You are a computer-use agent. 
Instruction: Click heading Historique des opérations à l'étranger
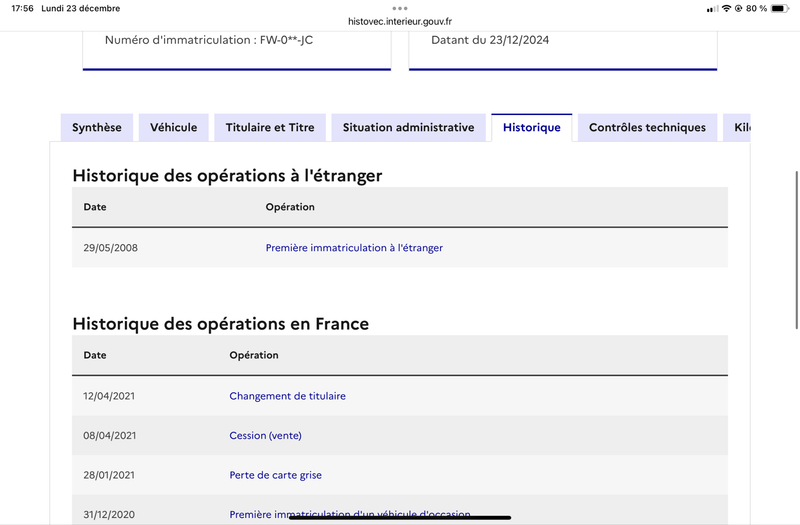pos(227,176)
